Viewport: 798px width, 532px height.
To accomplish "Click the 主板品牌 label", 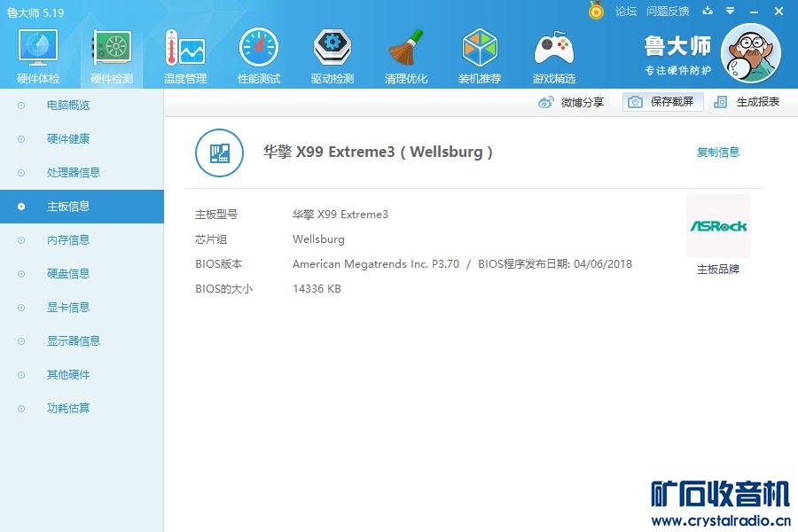I will (x=717, y=270).
